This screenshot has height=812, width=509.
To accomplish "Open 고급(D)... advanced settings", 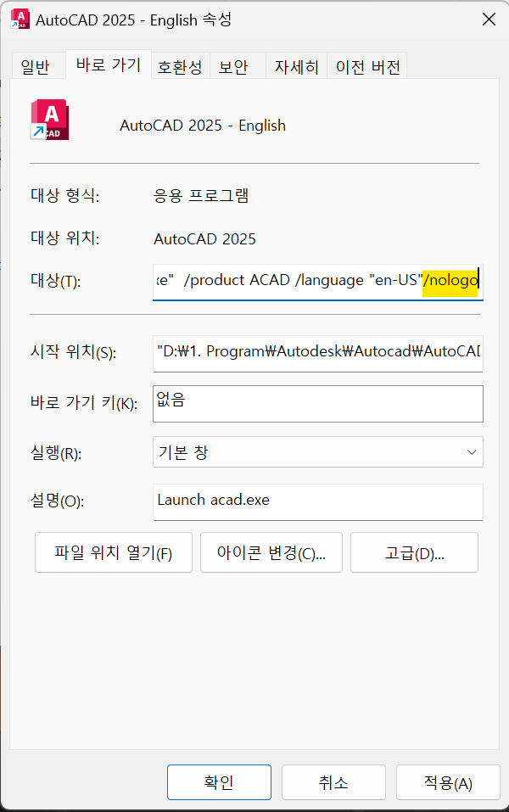I will [x=414, y=552].
